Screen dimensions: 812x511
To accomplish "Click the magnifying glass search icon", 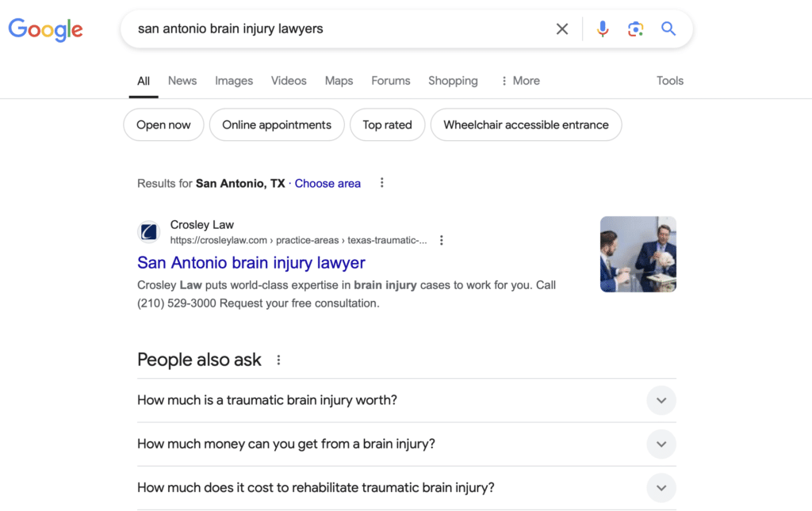I will 668,29.
